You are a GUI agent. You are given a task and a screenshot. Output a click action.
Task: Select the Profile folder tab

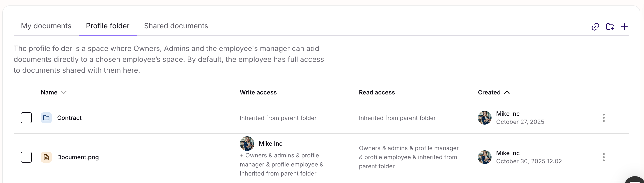tap(108, 26)
